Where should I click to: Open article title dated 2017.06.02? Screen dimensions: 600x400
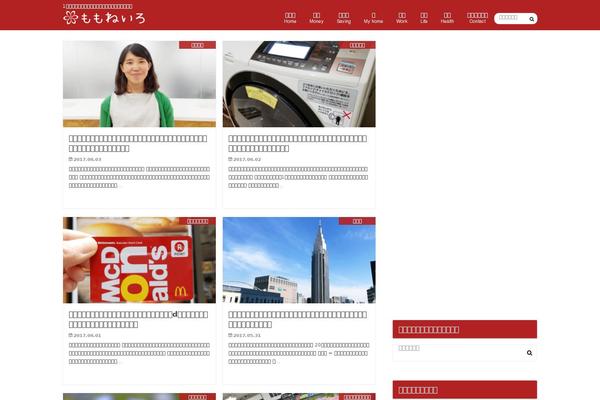[x=297, y=144]
